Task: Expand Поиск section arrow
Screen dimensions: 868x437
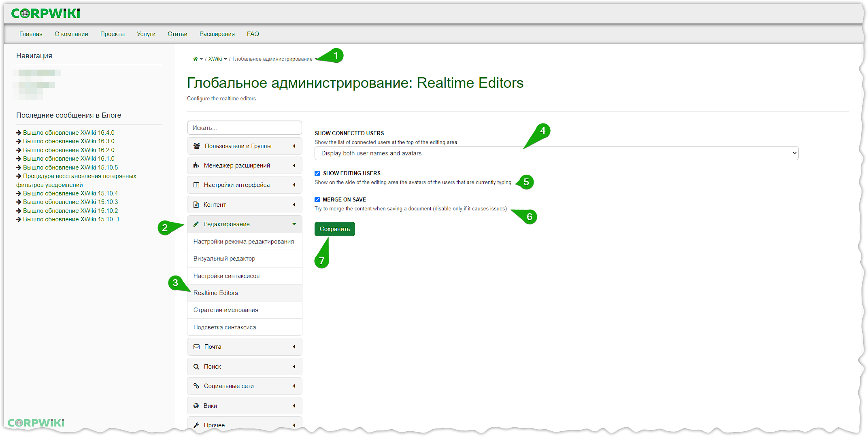Action: 294,367
